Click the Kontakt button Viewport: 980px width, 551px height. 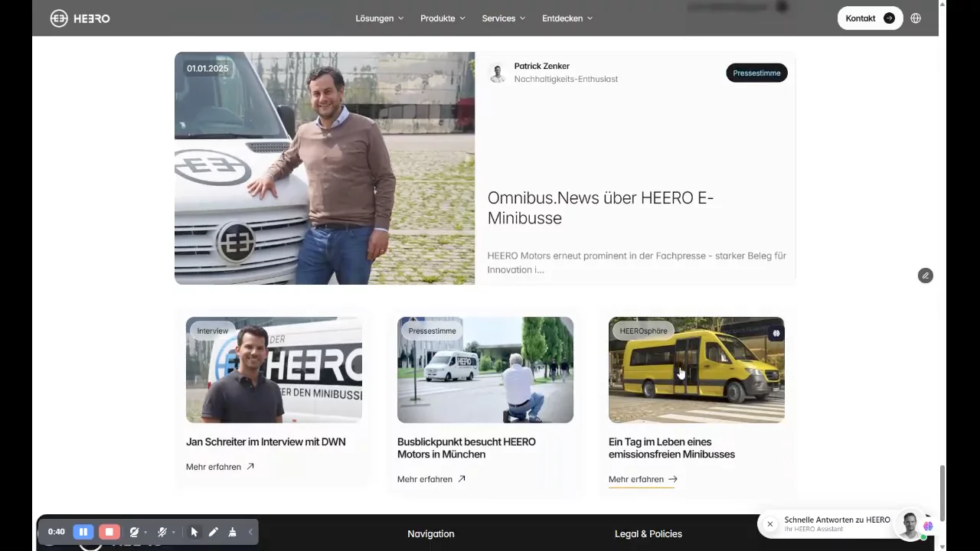pyautogui.click(x=870, y=18)
